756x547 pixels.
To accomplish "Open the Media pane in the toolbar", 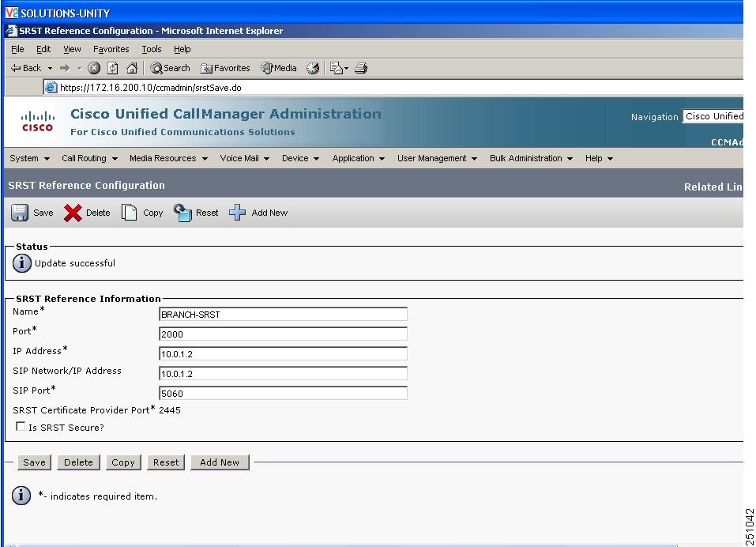I will click(279, 68).
